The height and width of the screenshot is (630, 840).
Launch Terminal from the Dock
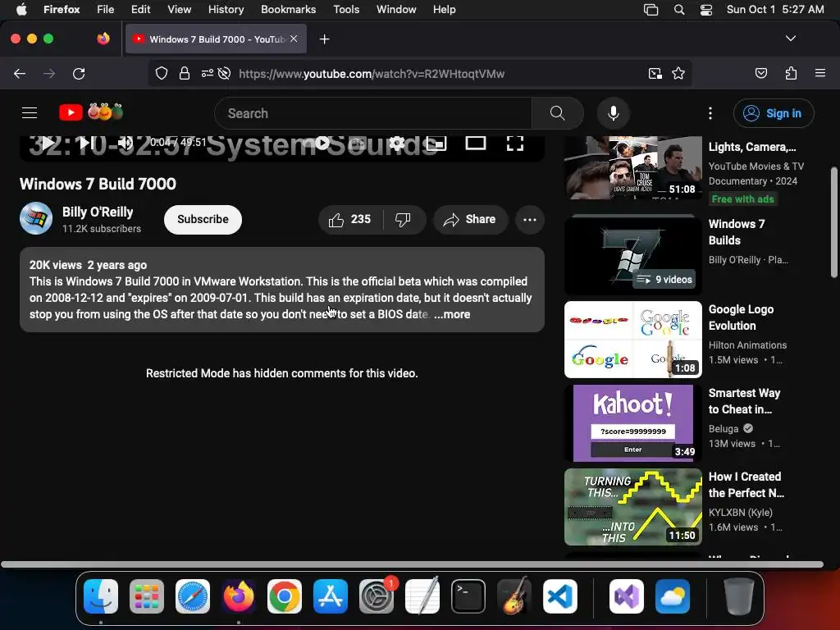[x=468, y=596]
